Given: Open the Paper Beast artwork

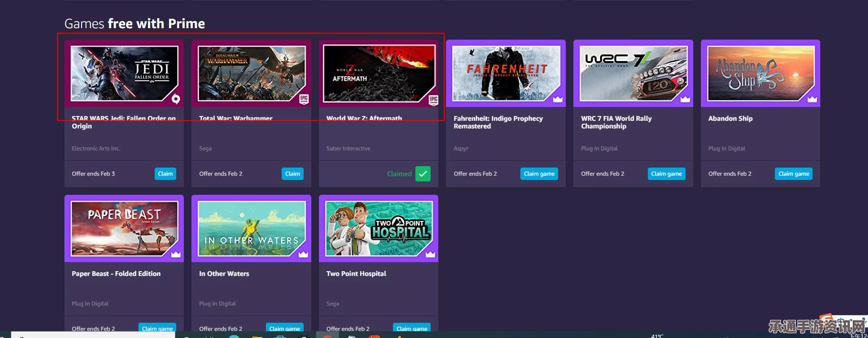Looking at the screenshot, I should (x=125, y=229).
